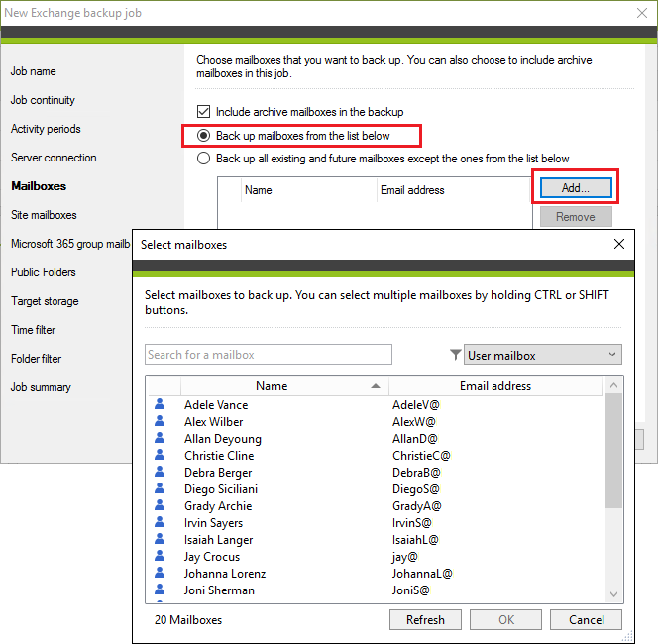
Task: Select the Christie Cline mailbox name
Action: point(219,456)
